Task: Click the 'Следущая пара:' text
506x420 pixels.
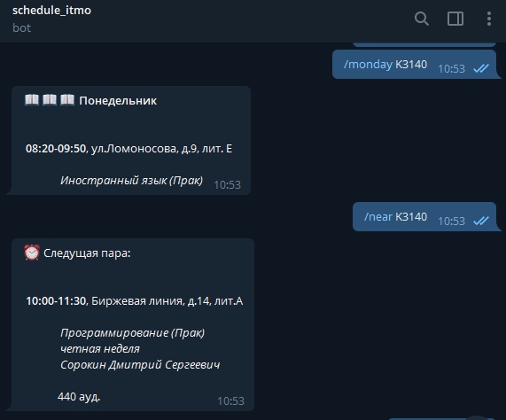Action: 87,253
